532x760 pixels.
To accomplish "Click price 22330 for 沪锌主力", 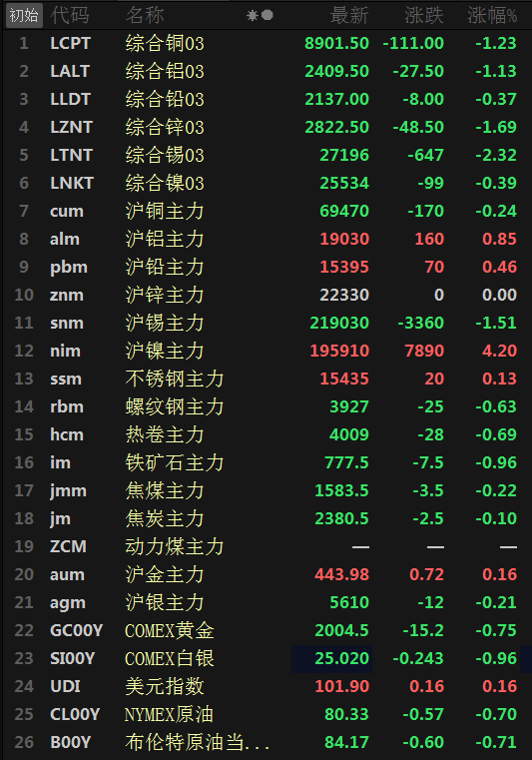I will (x=344, y=295).
